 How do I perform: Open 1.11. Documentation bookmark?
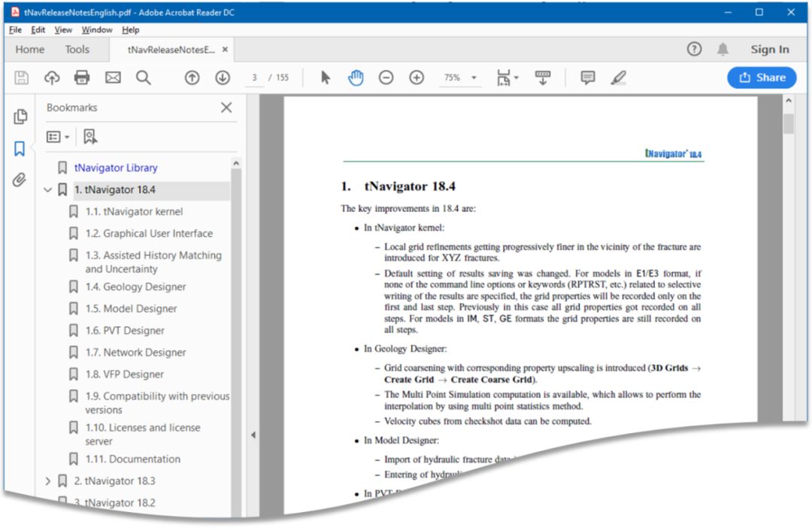coord(133,459)
